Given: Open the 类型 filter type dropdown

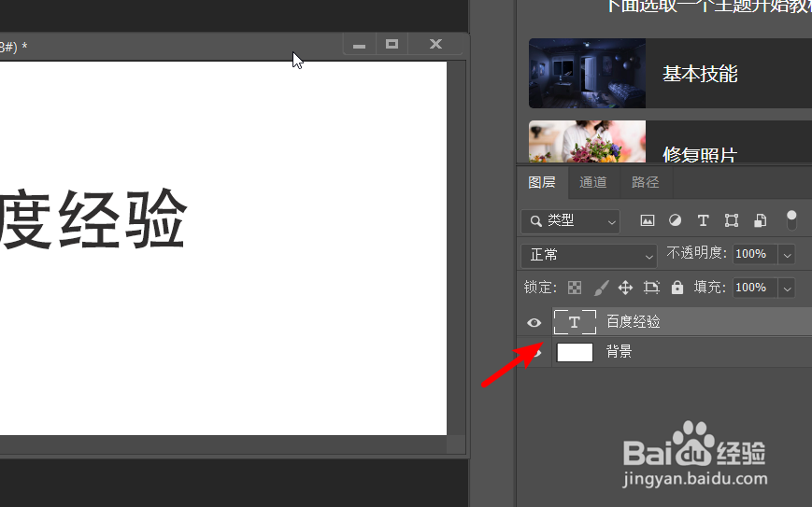Looking at the screenshot, I should (570, 221).
